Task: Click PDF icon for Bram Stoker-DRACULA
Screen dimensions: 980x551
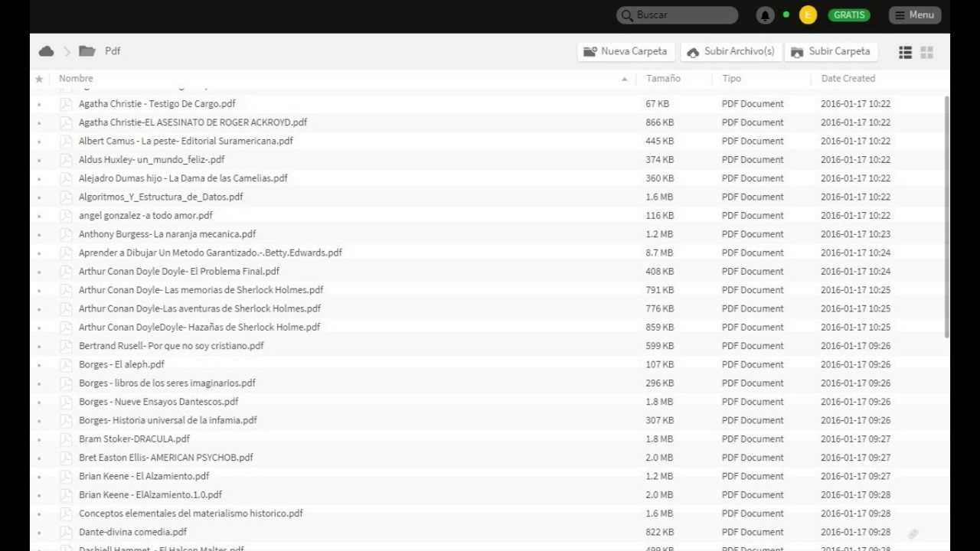Action: (66, 439)
